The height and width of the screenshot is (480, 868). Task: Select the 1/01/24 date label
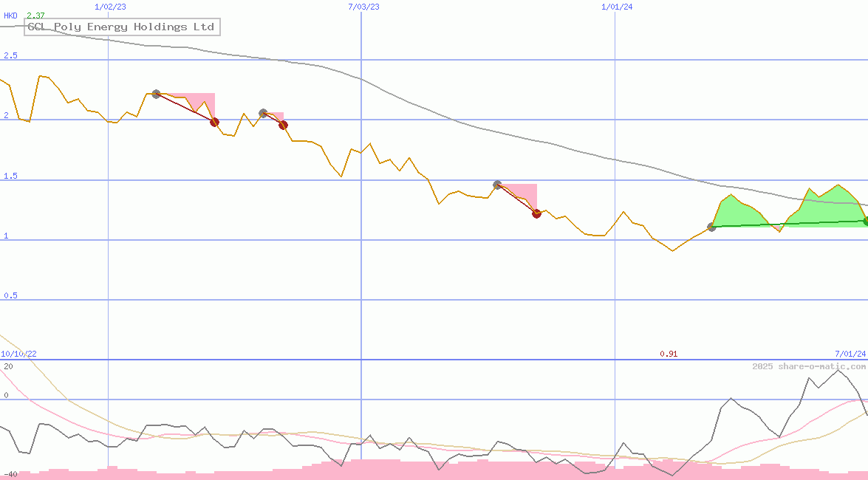617,7
